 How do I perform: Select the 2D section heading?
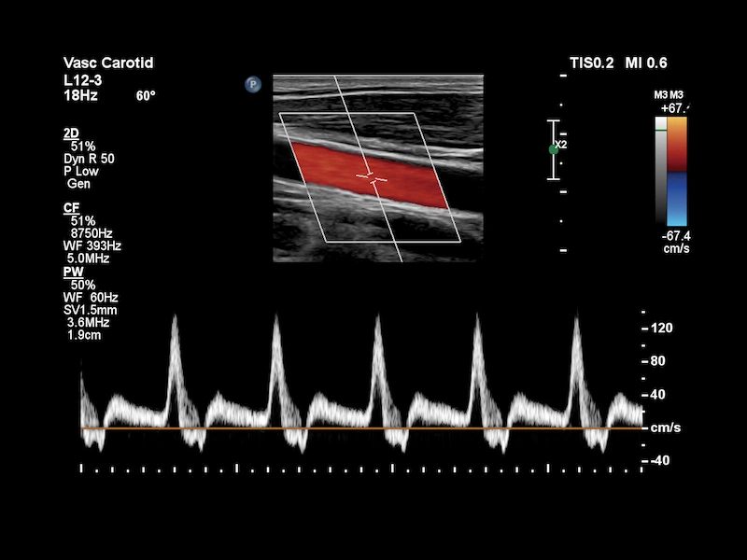pos(71,133)
